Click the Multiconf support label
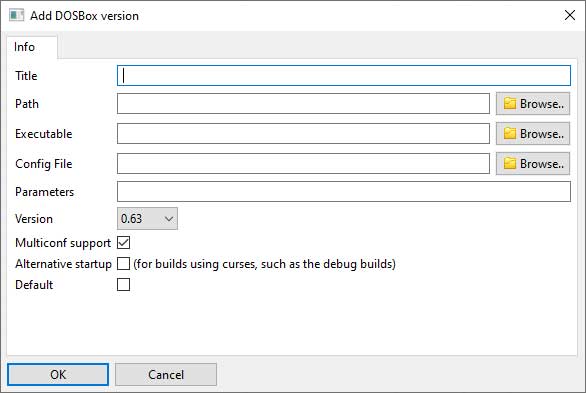 pos(63,243)
